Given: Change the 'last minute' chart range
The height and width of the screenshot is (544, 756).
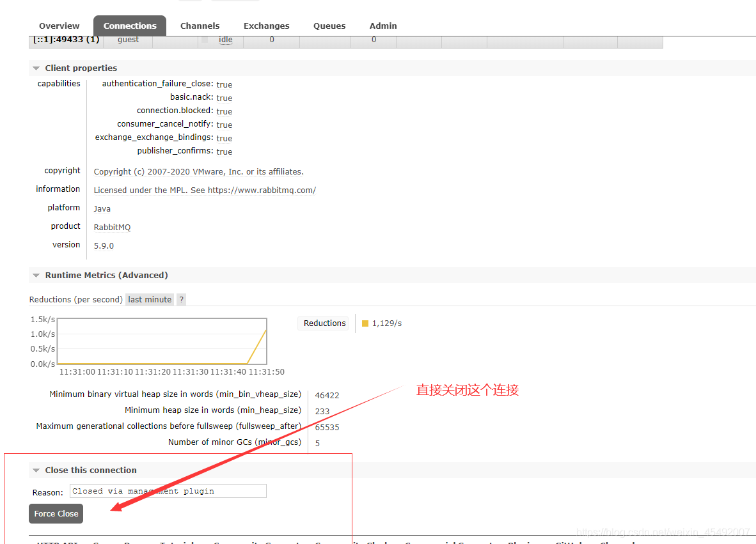Looking at the screenshot, I should [x=150, y=300].
